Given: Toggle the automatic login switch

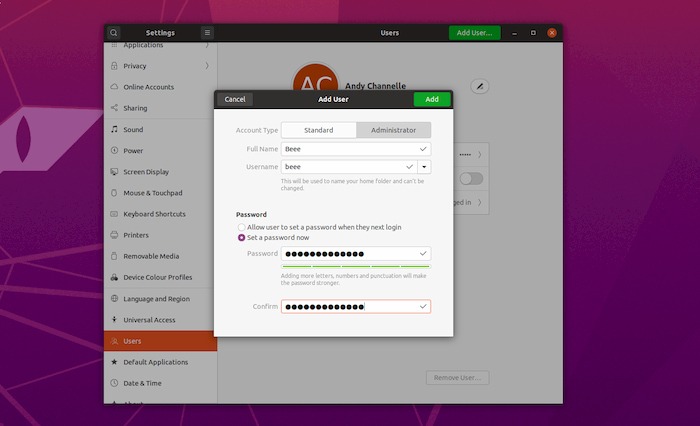Looking at the screenshot, I should tap(470, 178).
